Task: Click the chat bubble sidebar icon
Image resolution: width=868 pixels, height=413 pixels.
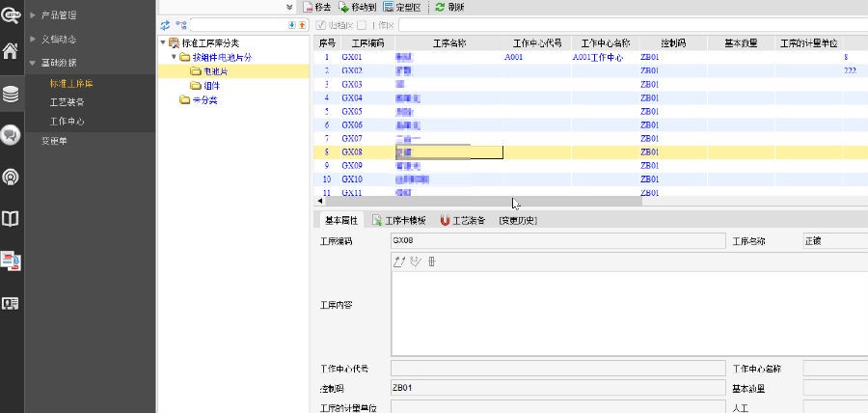Action: click(x=12, y=135)
